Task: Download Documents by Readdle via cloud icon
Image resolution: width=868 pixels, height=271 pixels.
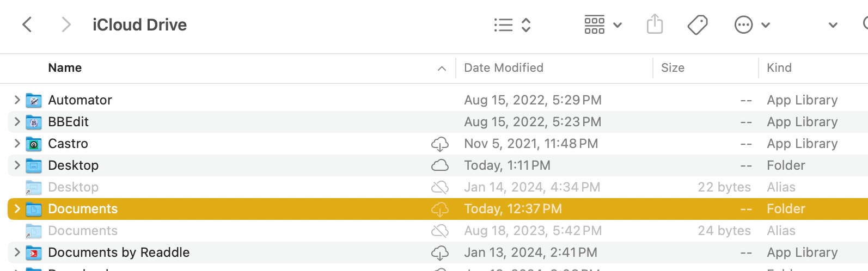Action: pyautogui.click(x=440, y=253)
